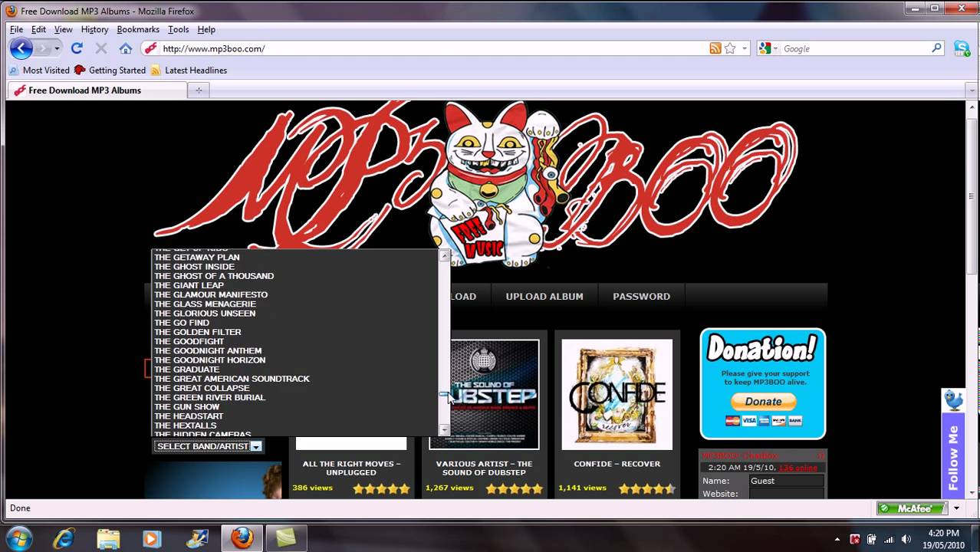Show hidden tray icons arrow

point(838,539)
